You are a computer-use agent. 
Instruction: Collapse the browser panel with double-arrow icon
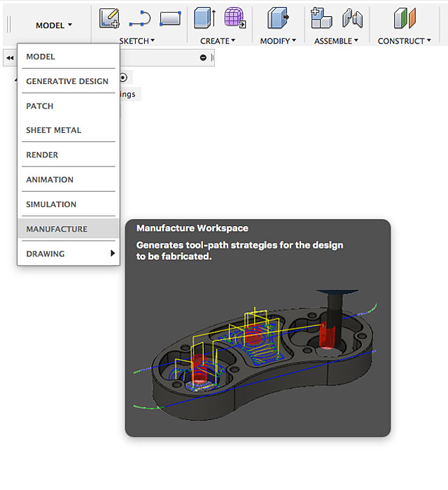pos(10,58)
